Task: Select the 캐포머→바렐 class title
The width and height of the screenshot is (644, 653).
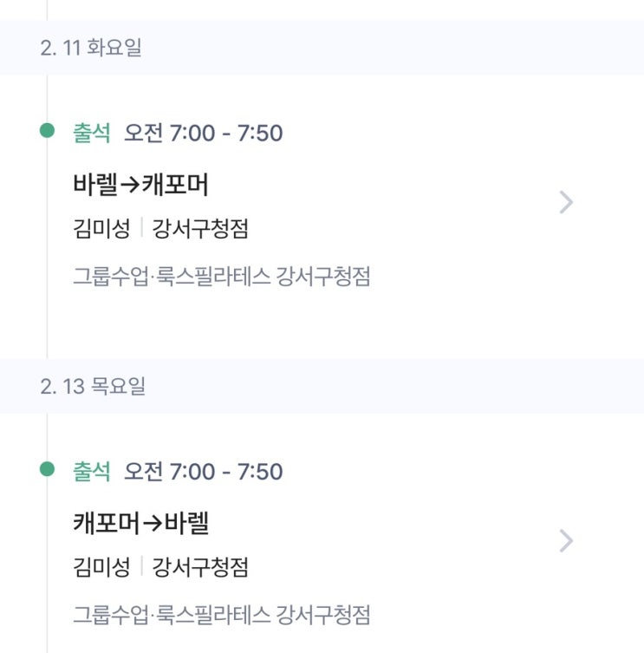Action: click(x=141, y=523)
